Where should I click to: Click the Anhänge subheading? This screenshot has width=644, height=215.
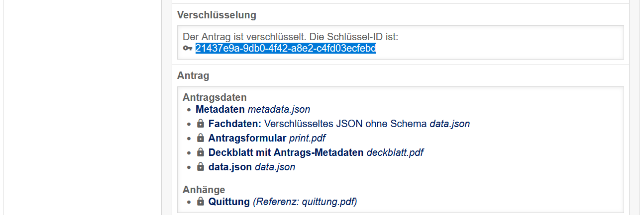click(204, 190)
